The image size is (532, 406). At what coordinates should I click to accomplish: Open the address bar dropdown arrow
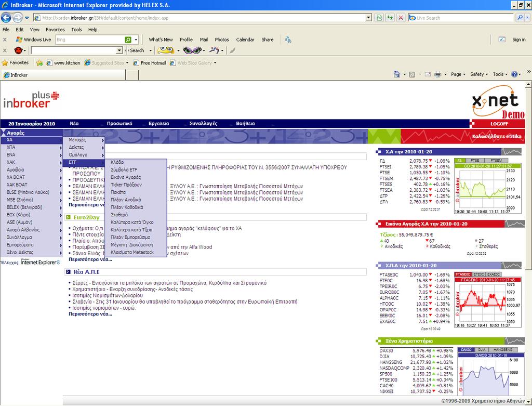tap(369, 18)
